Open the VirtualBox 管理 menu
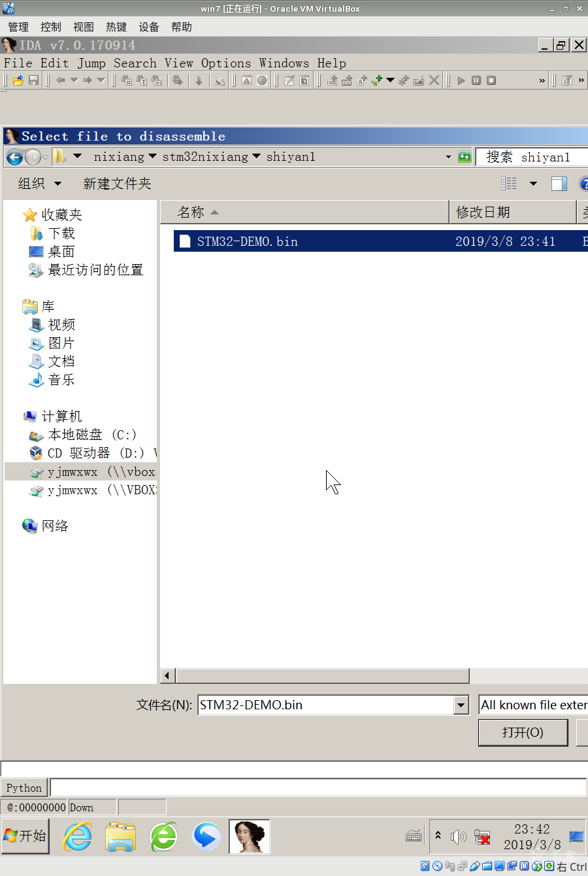 click(18, 27)
